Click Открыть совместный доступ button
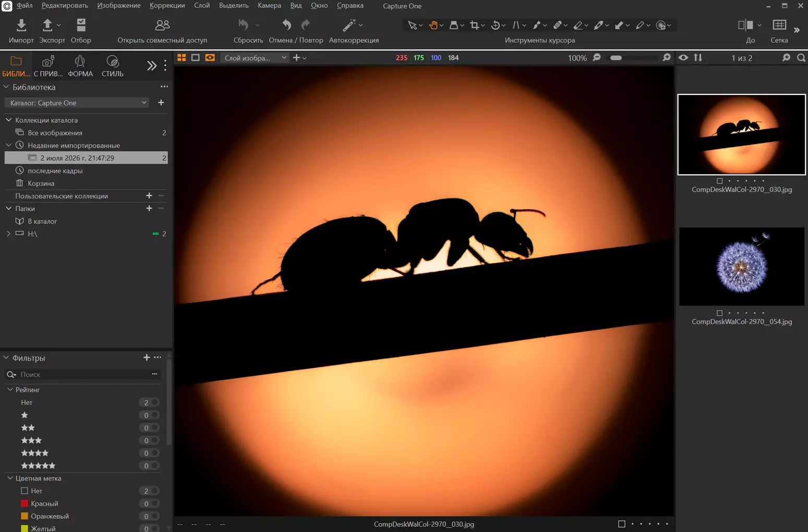This screenshot has width=808, height=532. click(162, 31)
